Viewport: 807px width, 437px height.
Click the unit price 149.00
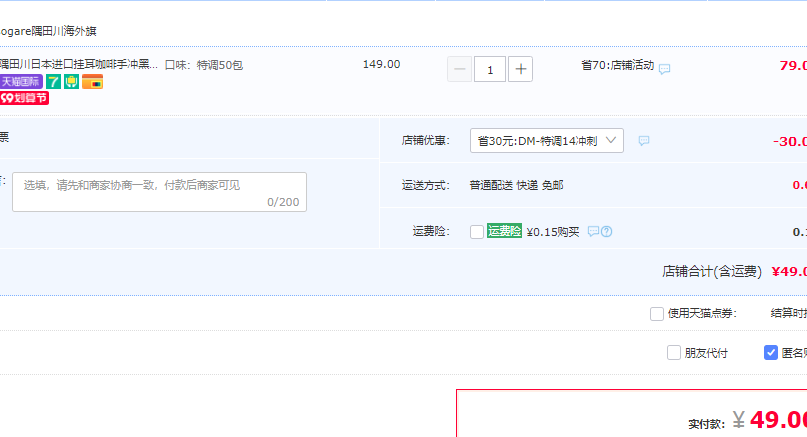tap(381, 64)
